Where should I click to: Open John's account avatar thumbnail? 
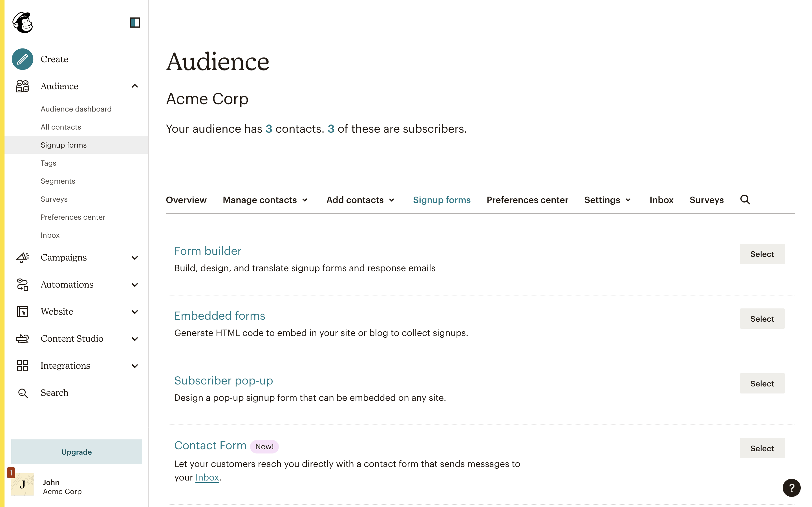pyautogui.click(x=23, y=484)
